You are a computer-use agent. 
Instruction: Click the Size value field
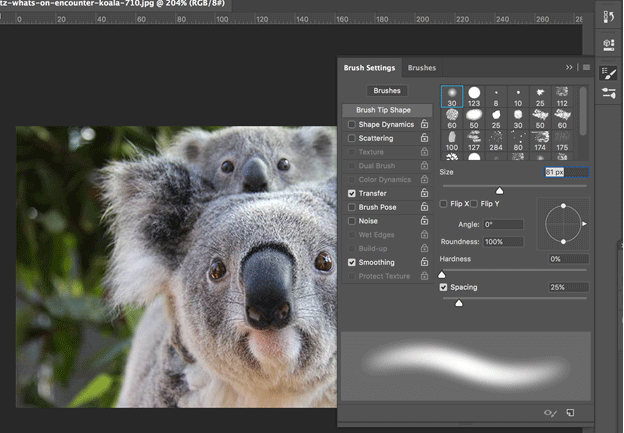point(567,172)
